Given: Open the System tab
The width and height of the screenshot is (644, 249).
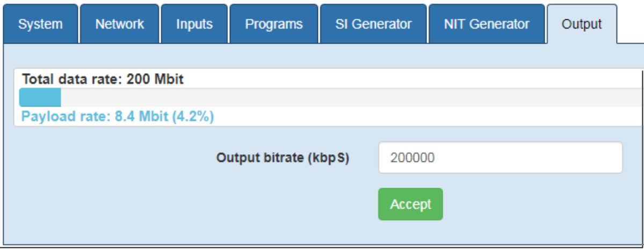Looking at the screenshot, I should pos(40,24).
